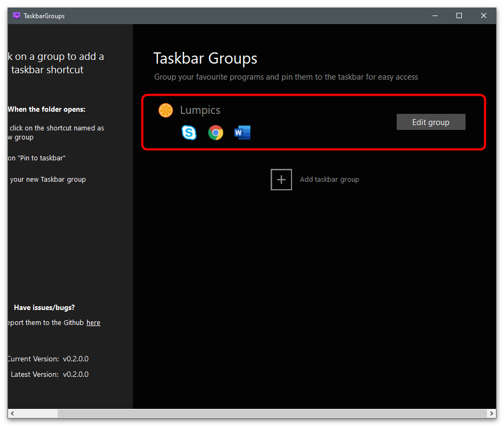Select the Lumpics group name
This screenshot has width=504, height=426.
click(200, 110)
